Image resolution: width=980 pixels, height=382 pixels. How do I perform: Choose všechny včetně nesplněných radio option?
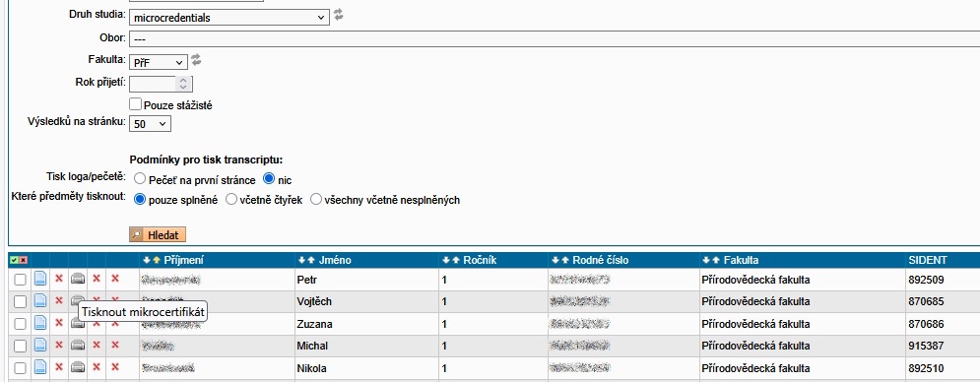316,200
